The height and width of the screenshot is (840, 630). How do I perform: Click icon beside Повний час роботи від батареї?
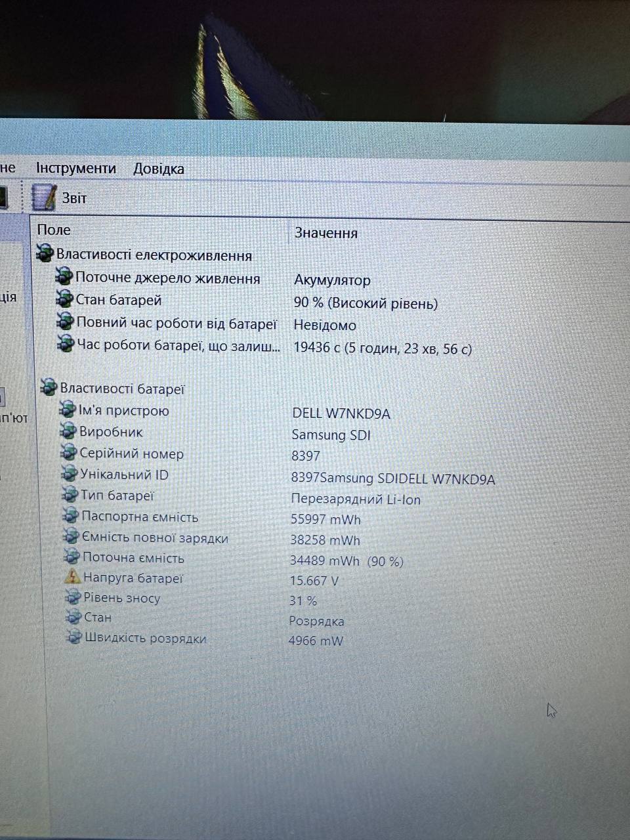click(66, 322)
